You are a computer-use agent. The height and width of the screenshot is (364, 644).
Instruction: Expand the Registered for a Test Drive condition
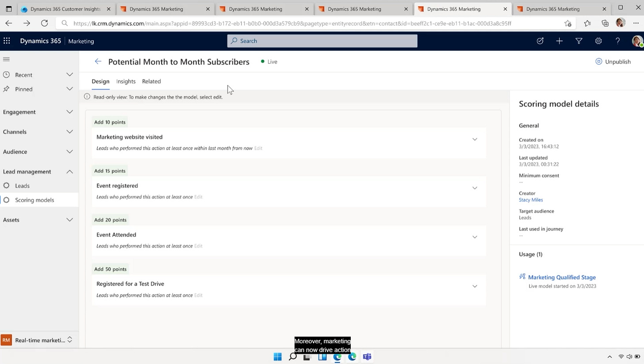475,286
